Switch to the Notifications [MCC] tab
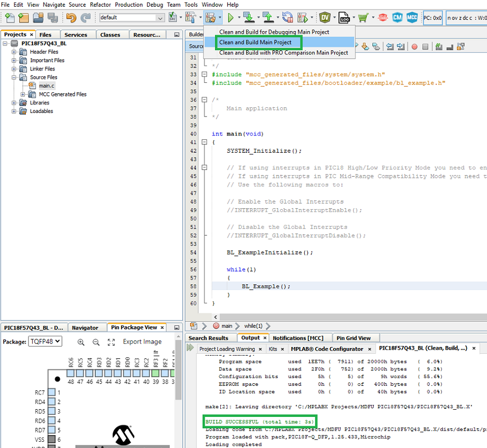487x448 pixels. pos(298,338)
